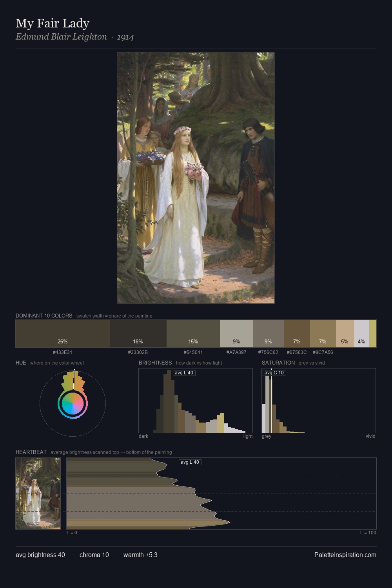The width and height of the screenshot is (392, 588).
Task: Click the L = 0 axis label
Action: [x=72, y=533]
